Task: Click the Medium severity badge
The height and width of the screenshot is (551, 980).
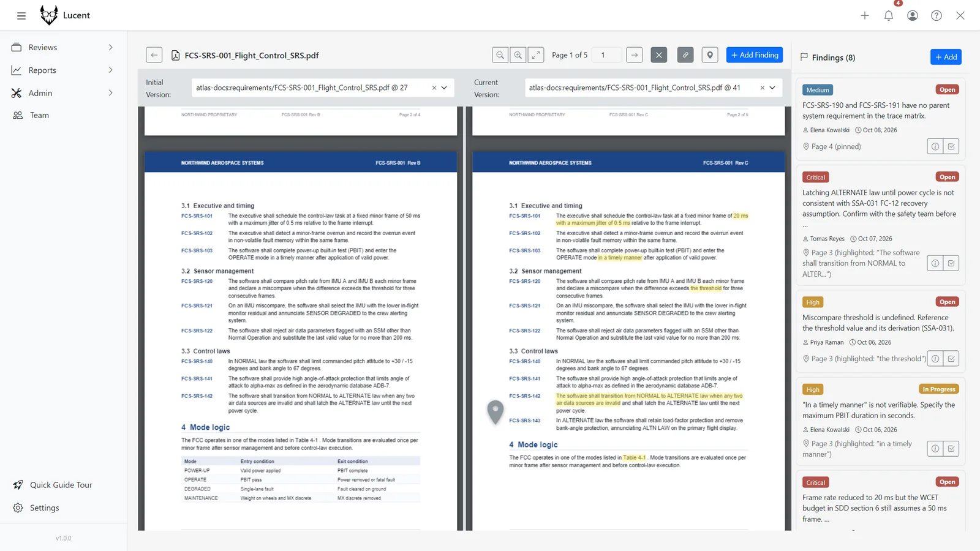Action: tap(818, 90)
